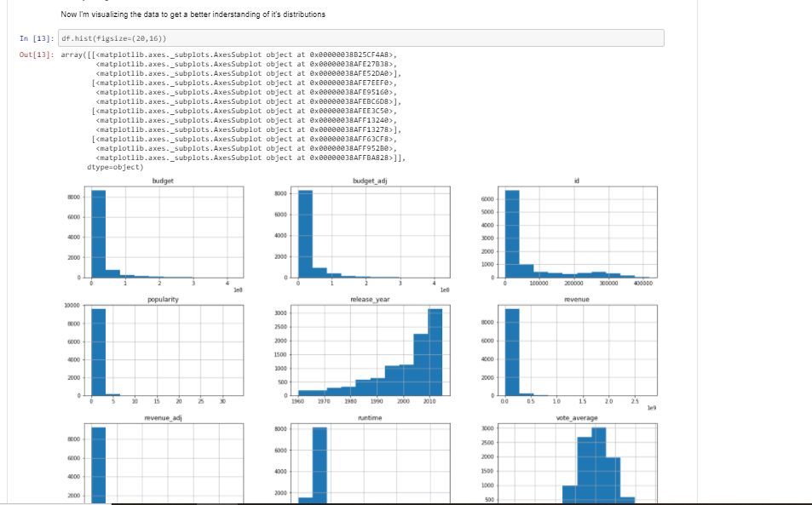Click inside the df.hist code input cell
The image size is (812, 505).
(256, 37)
